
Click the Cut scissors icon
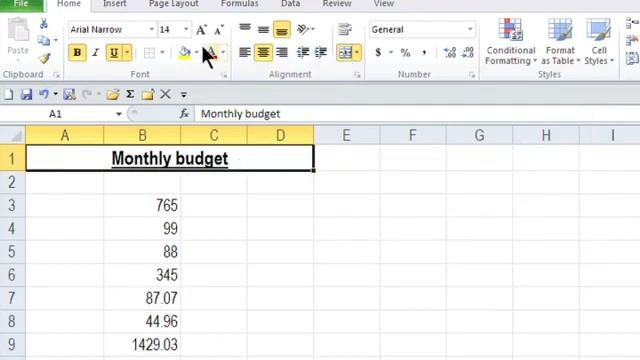44,24
